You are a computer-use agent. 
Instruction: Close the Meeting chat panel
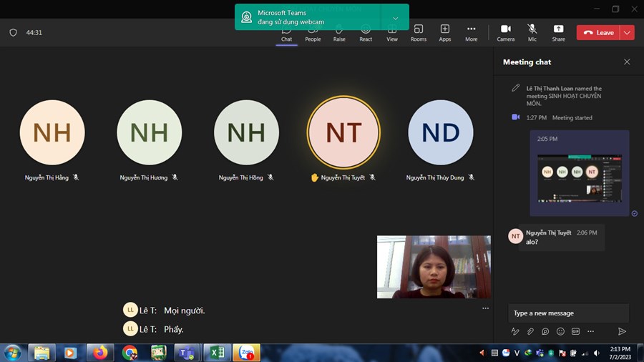click(x=627, y=62)
